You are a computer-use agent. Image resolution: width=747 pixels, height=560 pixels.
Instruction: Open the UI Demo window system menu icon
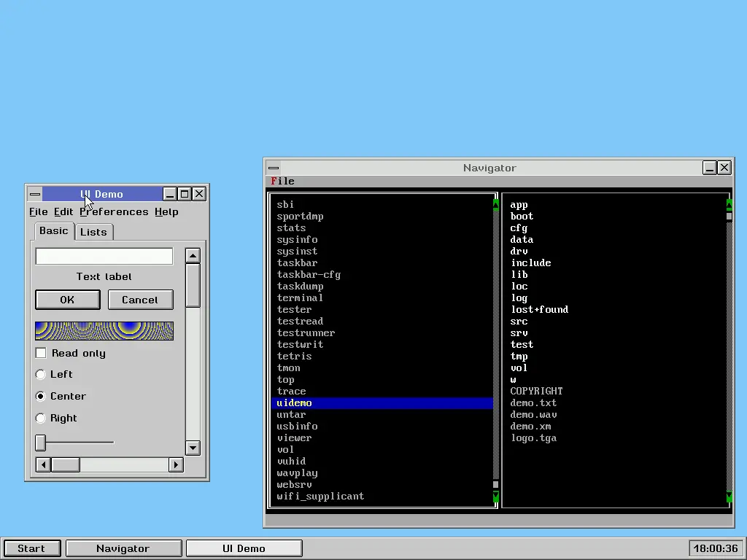[x=34, y=194]
